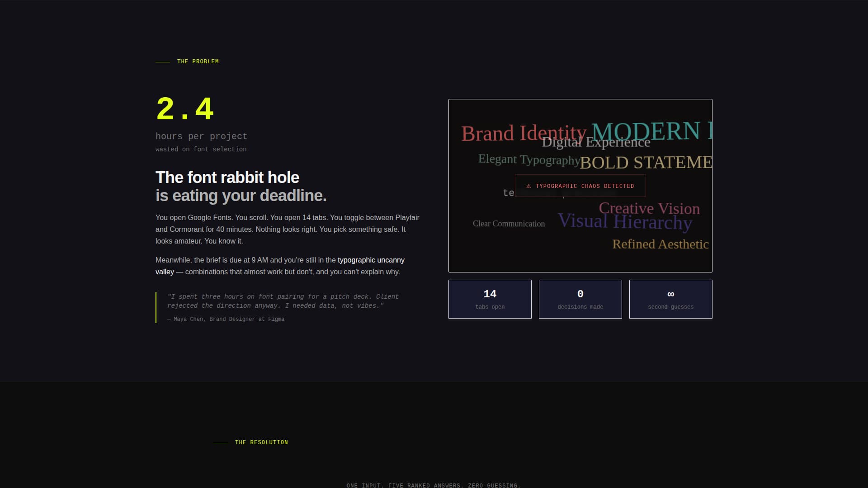Click the paragraph starting You open Google Fonts
The height and width of the screenshot is (488, 868).
[x=288, y=229]
